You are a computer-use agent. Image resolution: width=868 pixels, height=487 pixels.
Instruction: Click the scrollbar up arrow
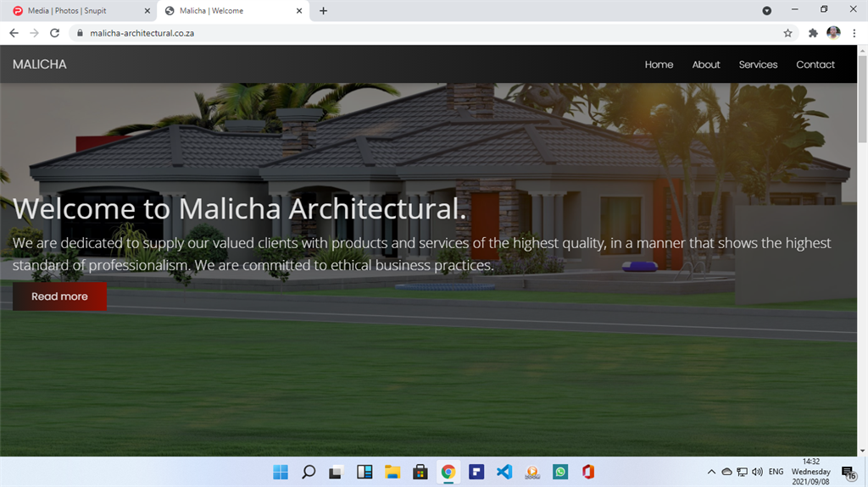(x=862, y=50)
